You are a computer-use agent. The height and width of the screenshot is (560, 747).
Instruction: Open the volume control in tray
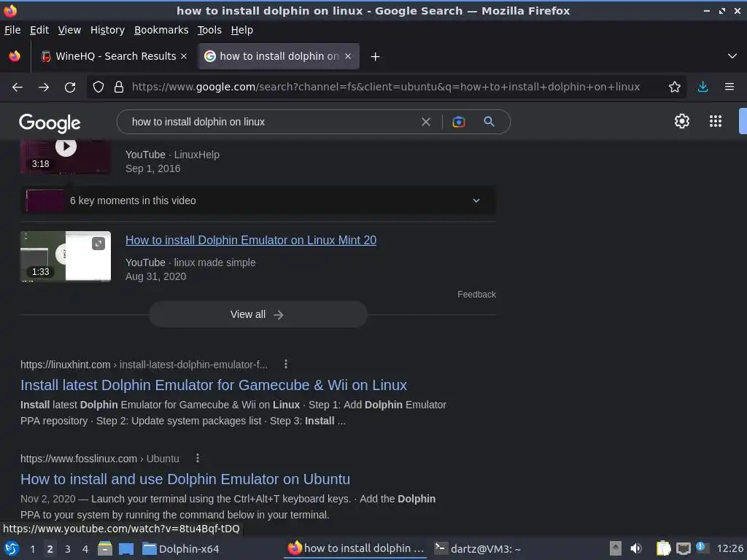636,548
